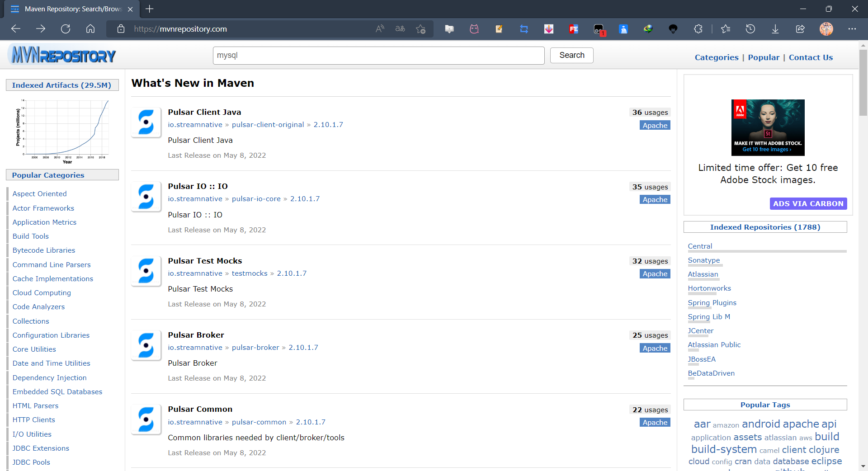The image size is (868, 471).
Task: Go back to the previous page
Action: coord(16,29)
